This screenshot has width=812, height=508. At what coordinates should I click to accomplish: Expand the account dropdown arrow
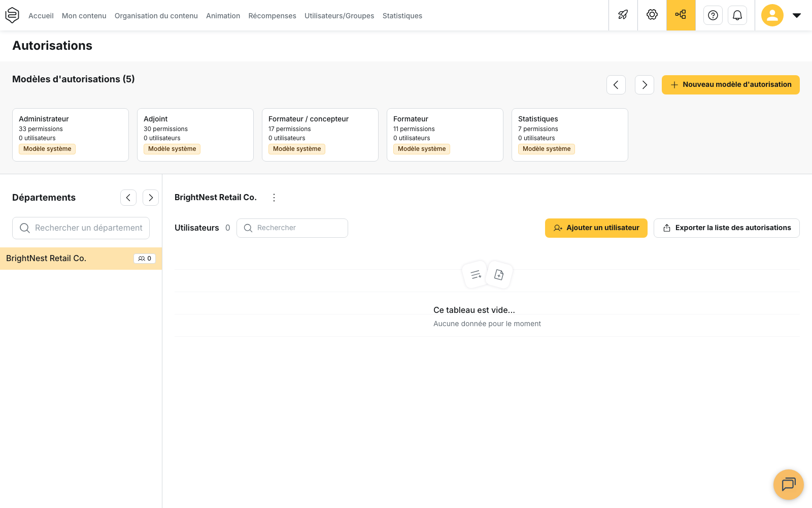pyautogui.click(x=797, y=15)
